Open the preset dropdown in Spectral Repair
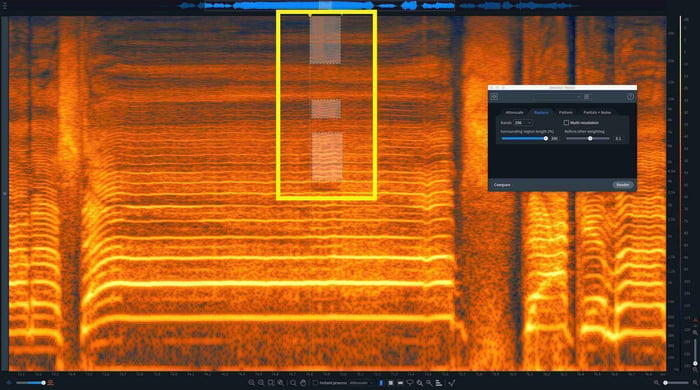 coord(557,97)
